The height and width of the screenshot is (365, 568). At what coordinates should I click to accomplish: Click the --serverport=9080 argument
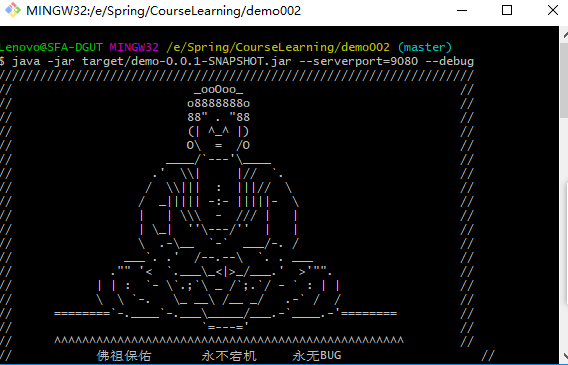pos(358,61)
